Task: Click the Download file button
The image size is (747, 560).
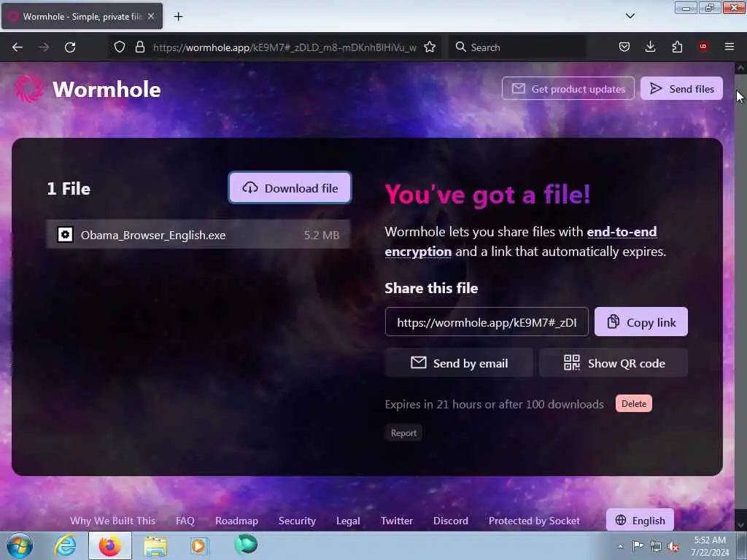Action: pyautogui.click(x=290, y=188)
